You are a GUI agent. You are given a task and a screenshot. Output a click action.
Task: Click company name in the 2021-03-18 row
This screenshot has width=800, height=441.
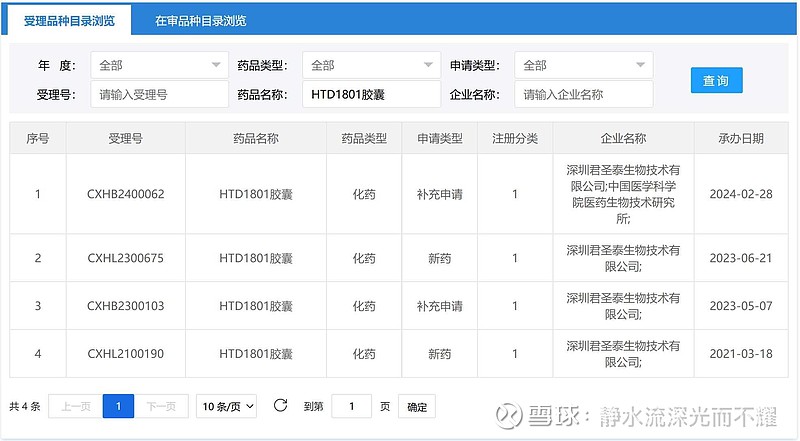[x=623, y=354]
